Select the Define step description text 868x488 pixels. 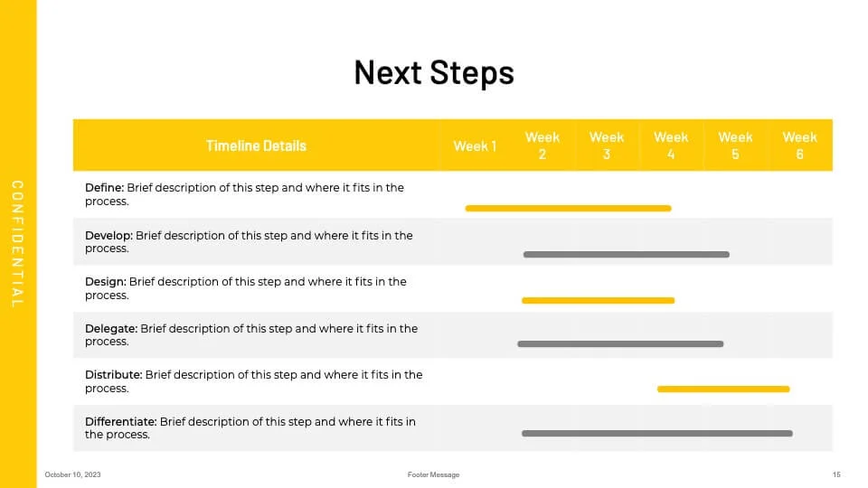(244, 194)
